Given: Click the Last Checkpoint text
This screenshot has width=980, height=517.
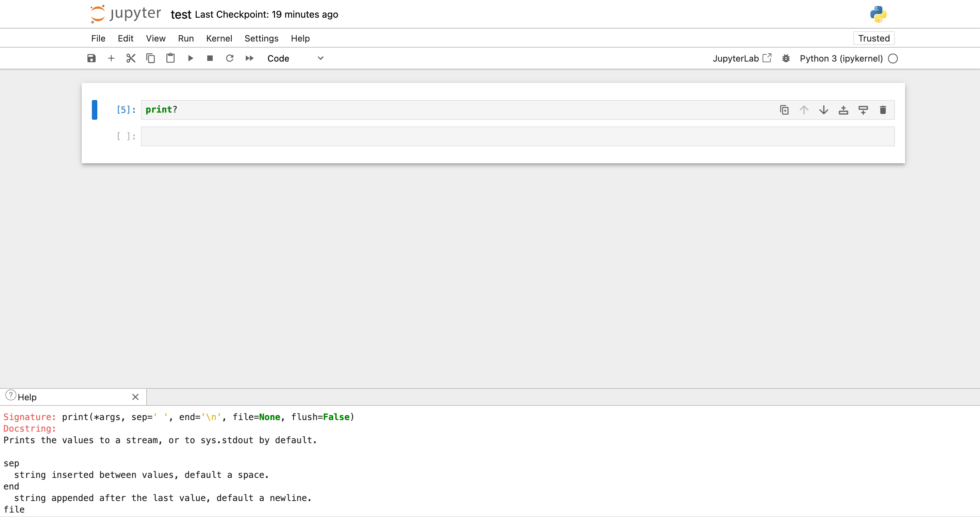Looking at the screenshot, I should pos(266,14).
